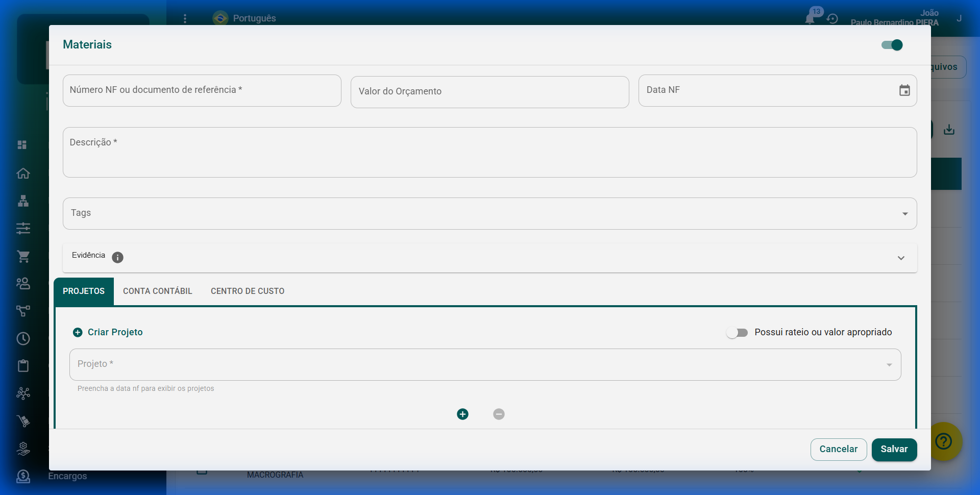
Task: Open the notifications bell icon
Action: tap(810, 18)
